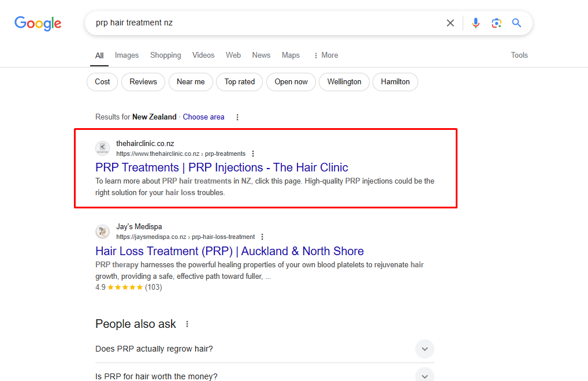The height and width of the screenshot is (381, 588).
Task: Switch to the Web tab
Action: (233, 55)
